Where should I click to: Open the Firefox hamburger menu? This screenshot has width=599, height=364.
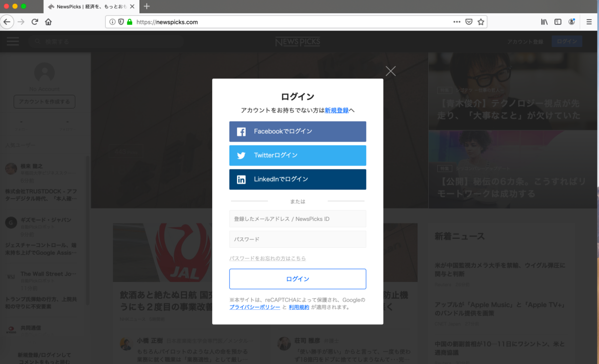pos(590,22)
